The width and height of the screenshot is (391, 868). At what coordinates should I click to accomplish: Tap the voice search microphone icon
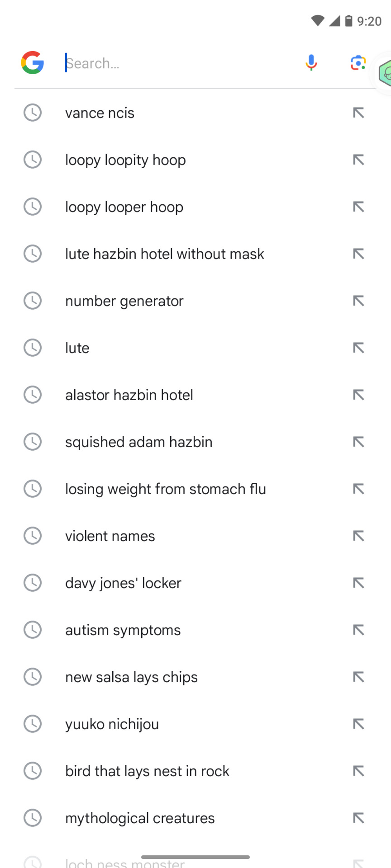point(311,63)
